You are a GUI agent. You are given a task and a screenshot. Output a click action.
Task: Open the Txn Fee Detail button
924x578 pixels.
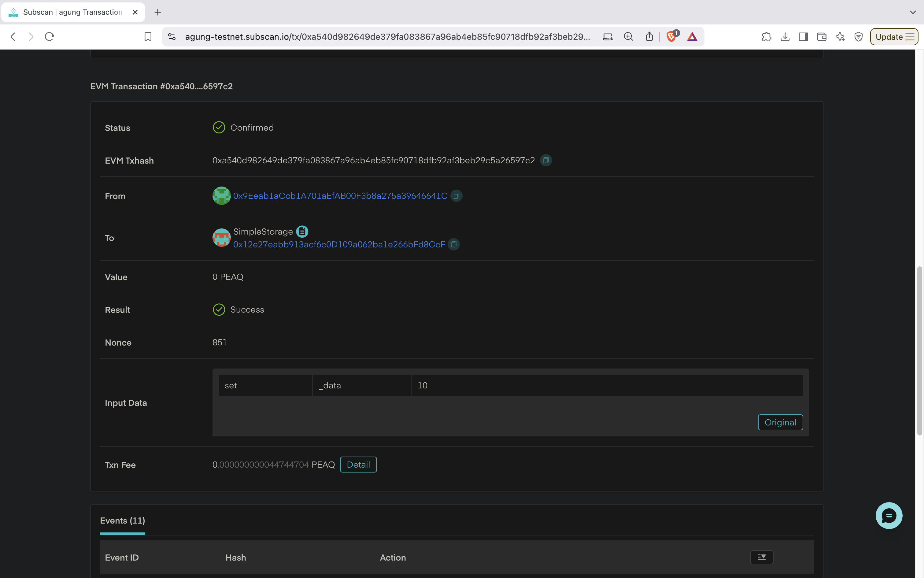coord(358,465)
